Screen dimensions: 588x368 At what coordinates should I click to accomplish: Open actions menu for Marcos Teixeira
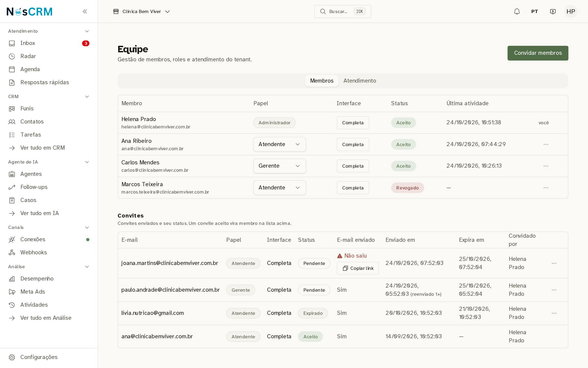(x=546, y=188)
